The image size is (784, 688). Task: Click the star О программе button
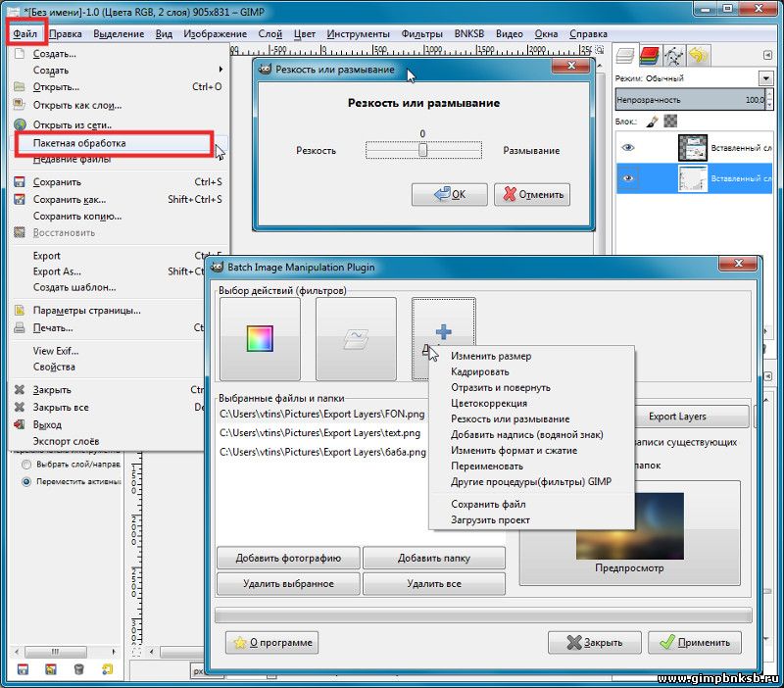coord(272,643)
